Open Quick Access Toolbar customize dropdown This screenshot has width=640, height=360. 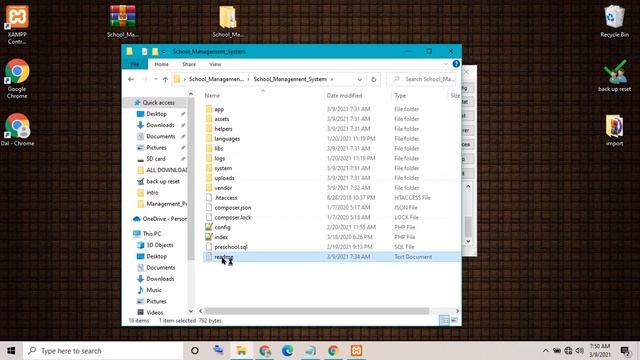pyautogui.click(x=164, y=51)
